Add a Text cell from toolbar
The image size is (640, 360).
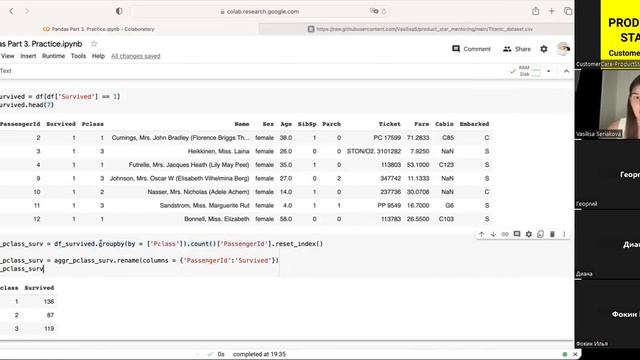pos(6,71)
